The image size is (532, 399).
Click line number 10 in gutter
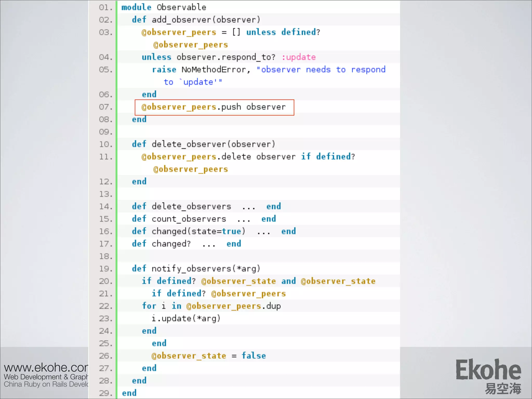[106, 144]
